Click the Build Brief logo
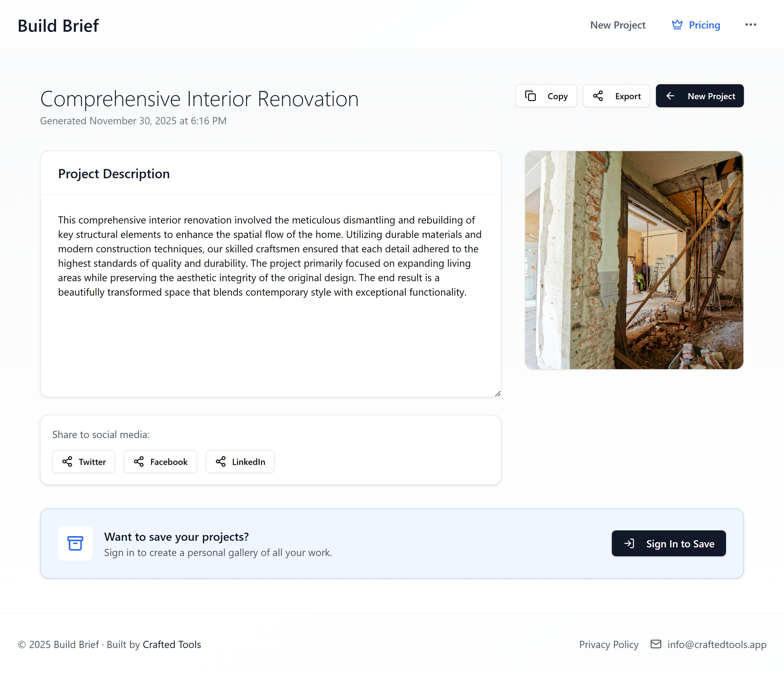The height and width of the screenshot is (674, 784). click(58, 25)
